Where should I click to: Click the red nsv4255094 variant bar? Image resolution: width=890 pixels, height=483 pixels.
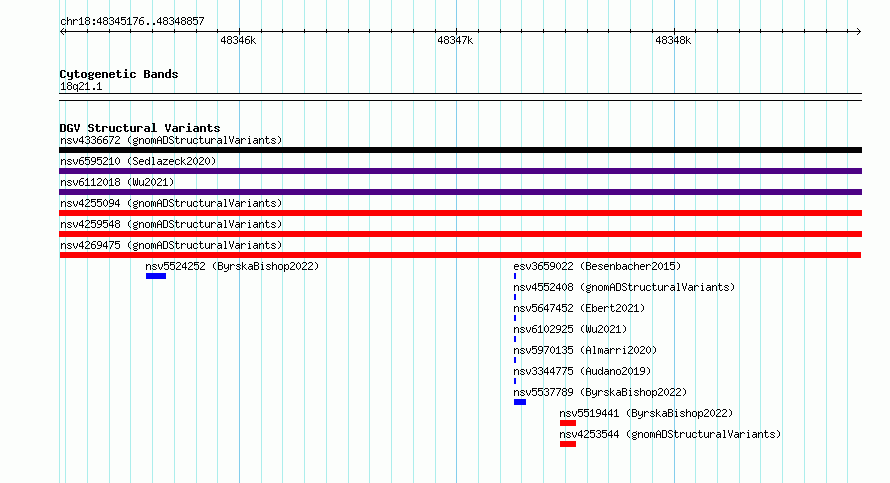460,213
